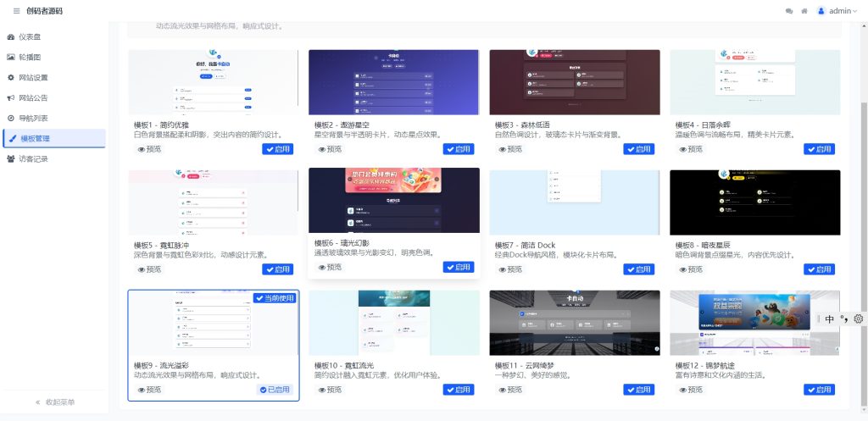Click 模板3 森林低语 thumbnail image
This screenshot has height=421, width=868.
click(575, 82)
